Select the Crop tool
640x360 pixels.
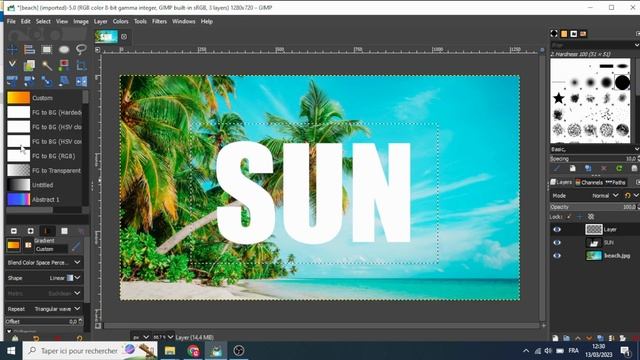click(81, 65)
